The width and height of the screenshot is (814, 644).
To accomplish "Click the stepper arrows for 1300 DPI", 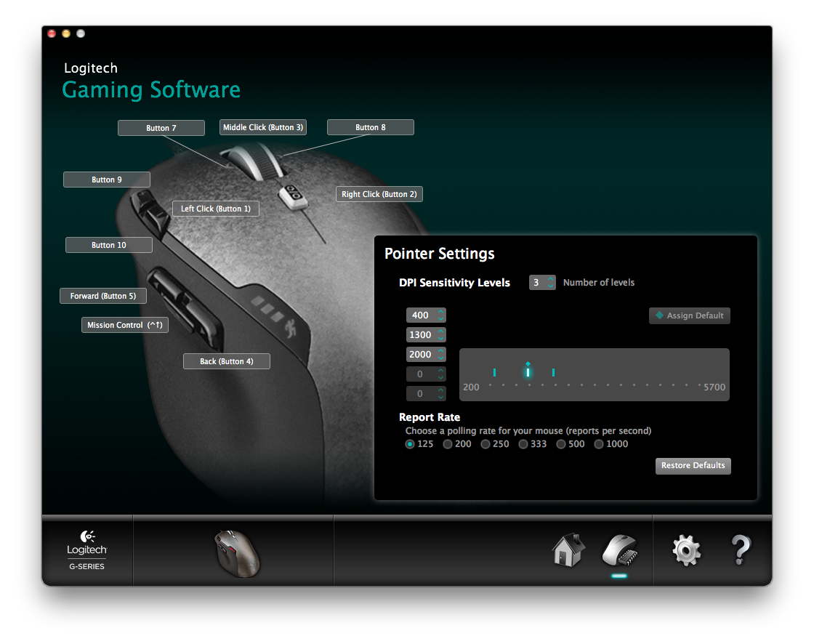I will pyautogui.click(x=440, y=335).
